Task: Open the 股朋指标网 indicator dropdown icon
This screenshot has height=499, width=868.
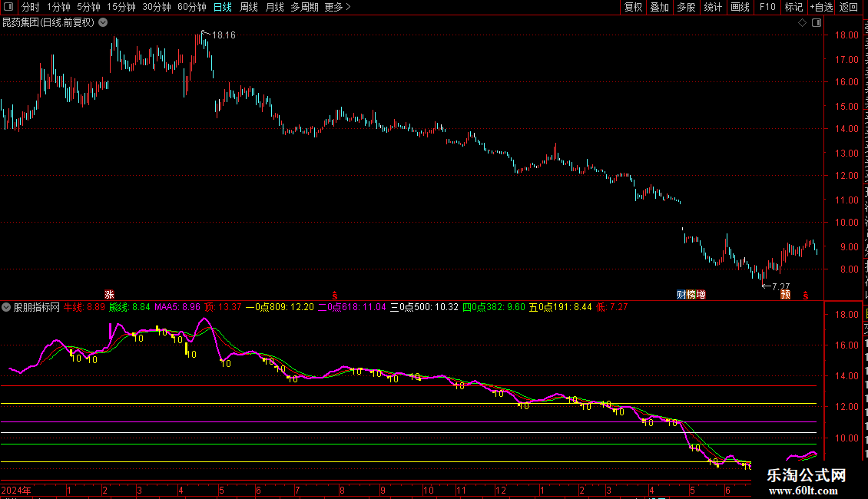Action: pos(6,307)
